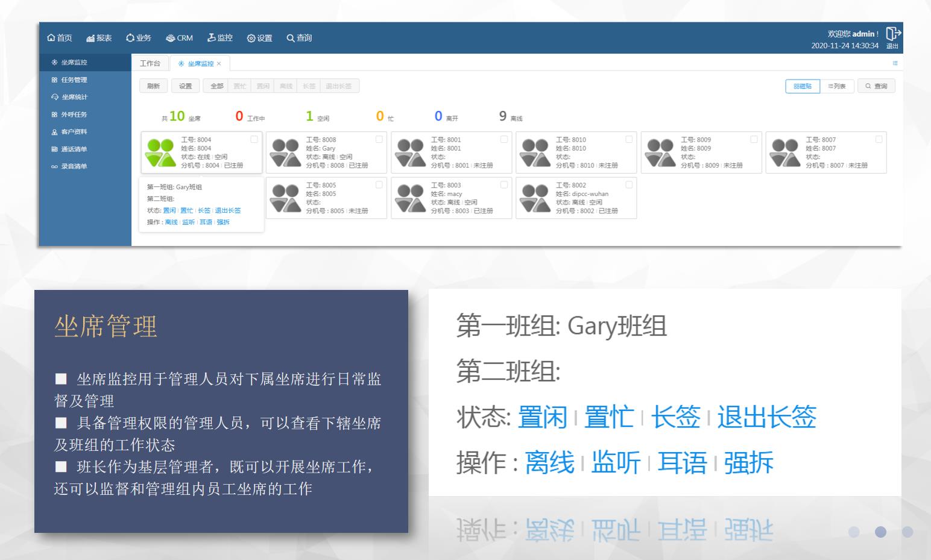Screen dimensions: 931x560
Task: Click the 退出 logout door icon
Action: pos(893,37)
